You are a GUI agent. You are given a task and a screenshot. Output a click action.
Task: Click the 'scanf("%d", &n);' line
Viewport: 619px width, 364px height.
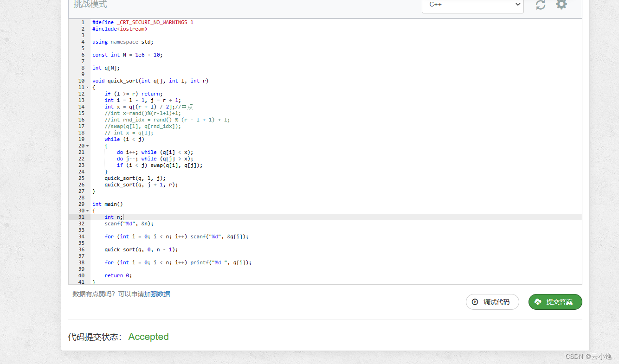[x=129, y=224]
